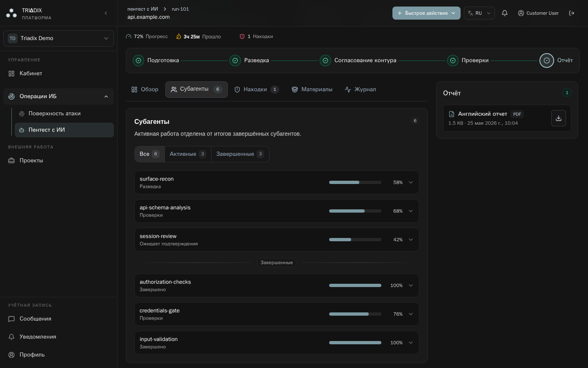The image size is (588, 368).
Task: Click the Отчёт count badge showing 1
Action: [x=567, y=93]
